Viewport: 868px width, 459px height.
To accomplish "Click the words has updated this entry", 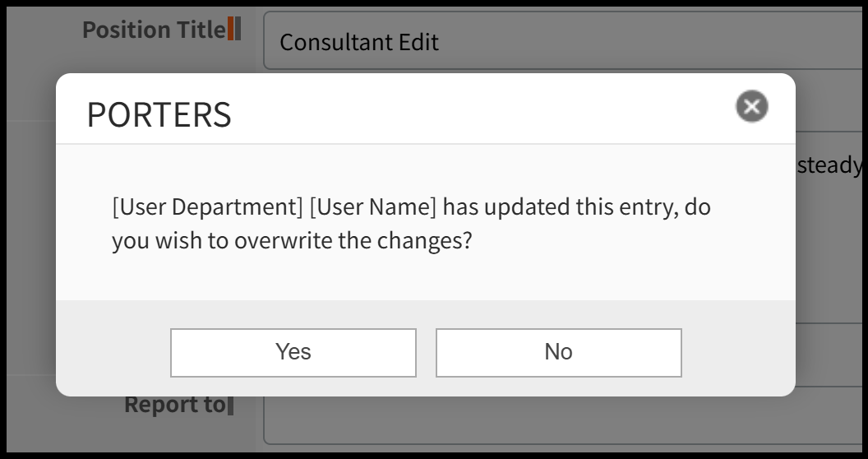I will (558, 207).
